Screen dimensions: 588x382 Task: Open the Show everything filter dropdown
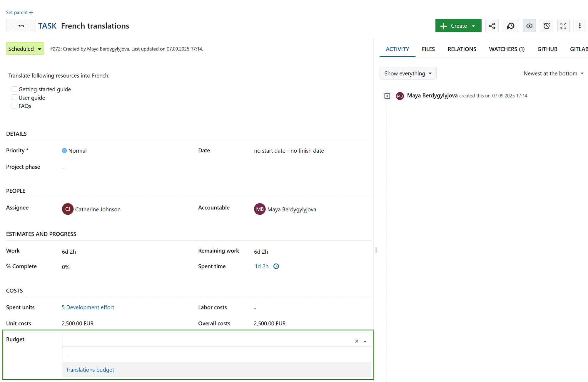(x=408, y=73)
